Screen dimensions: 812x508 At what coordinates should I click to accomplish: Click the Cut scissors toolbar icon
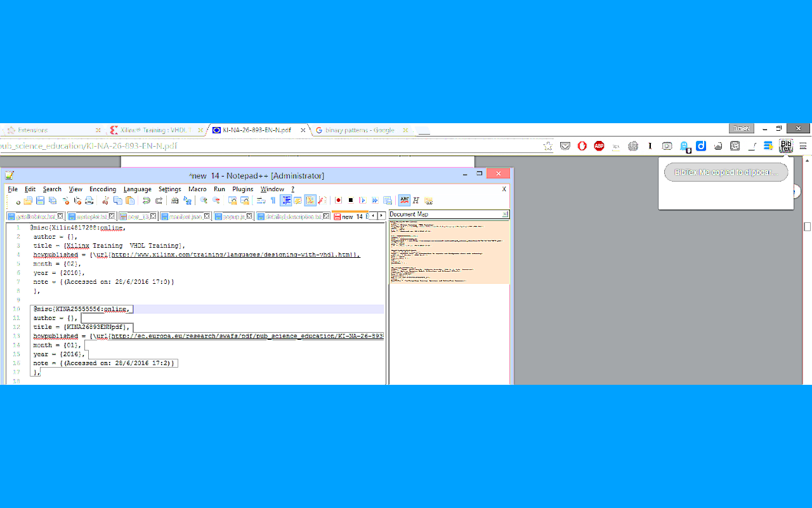pos(106,201)
